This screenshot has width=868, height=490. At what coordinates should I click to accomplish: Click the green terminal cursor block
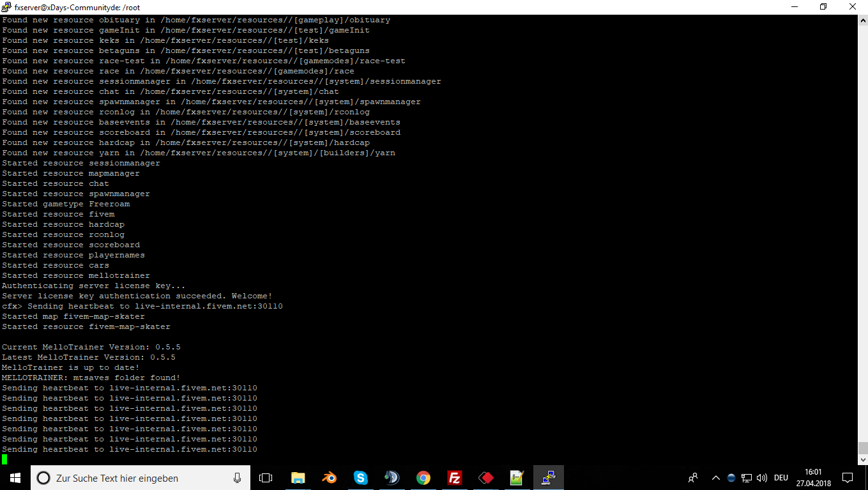[x=4, y=459]
